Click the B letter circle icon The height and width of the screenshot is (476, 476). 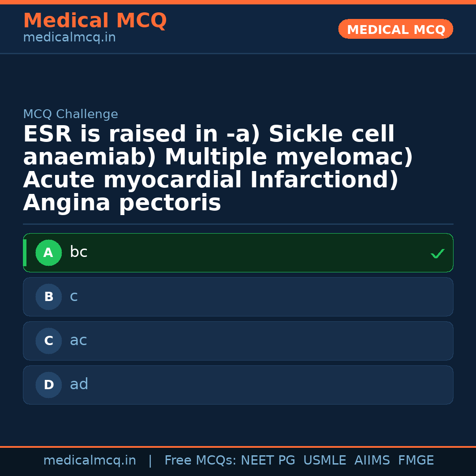coord(48,297)
